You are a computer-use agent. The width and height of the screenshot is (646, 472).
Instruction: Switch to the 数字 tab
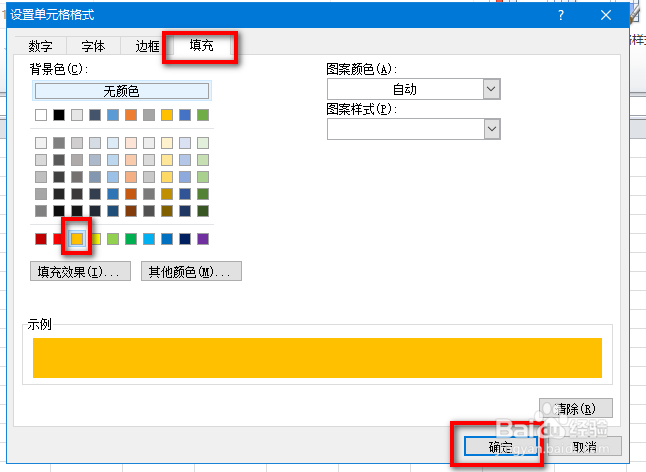coord(40,46)
